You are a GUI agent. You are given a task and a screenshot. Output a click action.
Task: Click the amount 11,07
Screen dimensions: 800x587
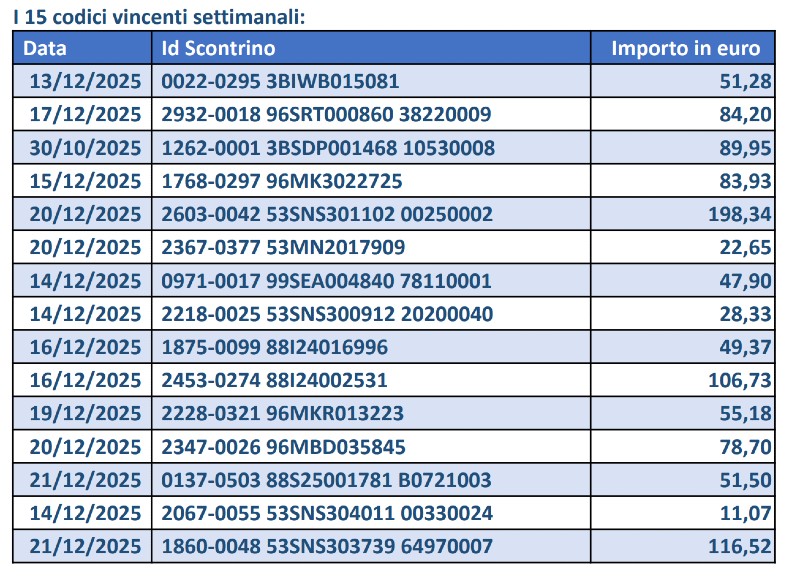click(x=745, y=513)
